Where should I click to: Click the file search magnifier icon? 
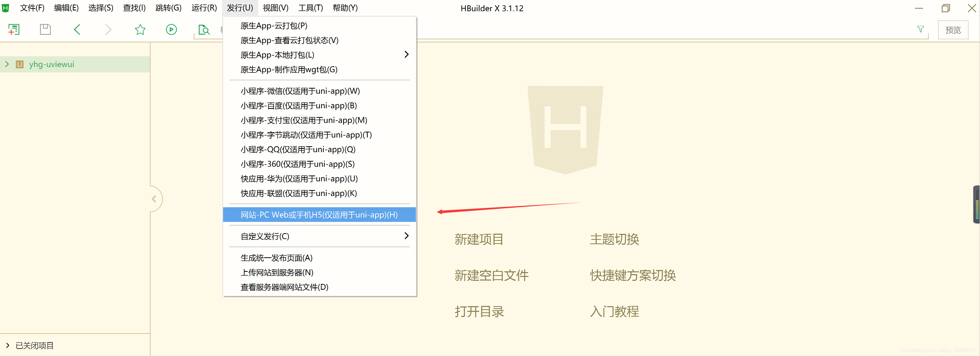(204, 30)
